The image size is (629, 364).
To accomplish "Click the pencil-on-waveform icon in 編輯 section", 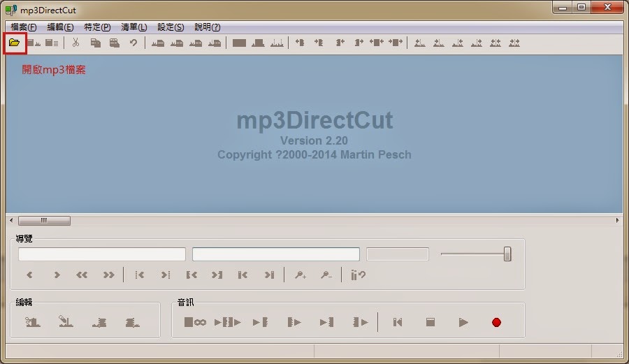I will tap(66, 321).
